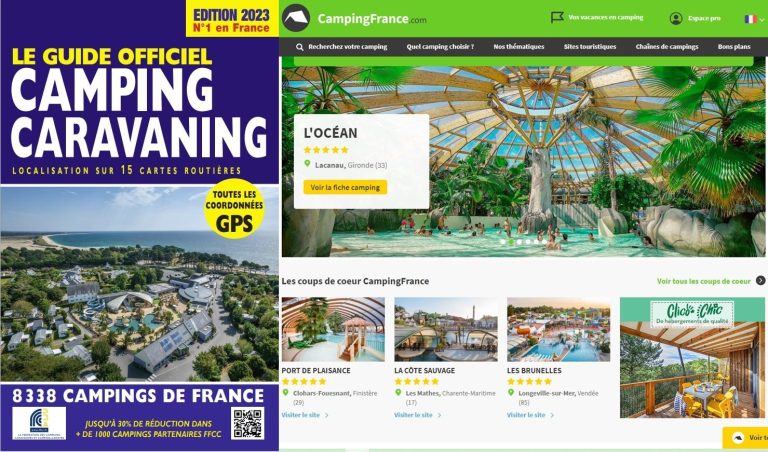The height and width of the screenshot is (452, 768).
Task: Open the Sites touristiques menu item
Action: click(590, 47)
